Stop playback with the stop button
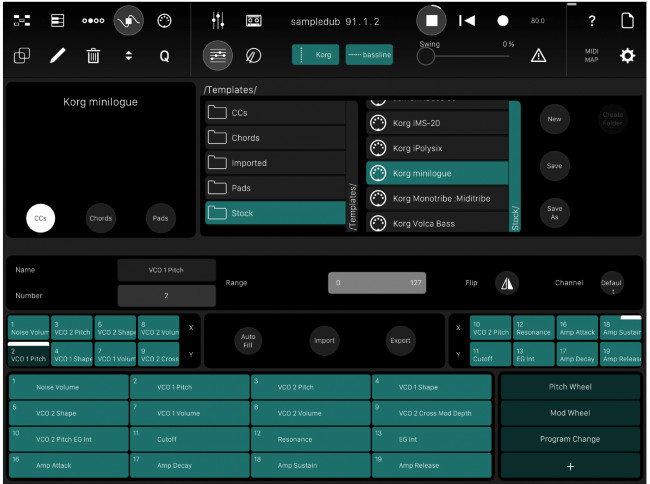 432,20
